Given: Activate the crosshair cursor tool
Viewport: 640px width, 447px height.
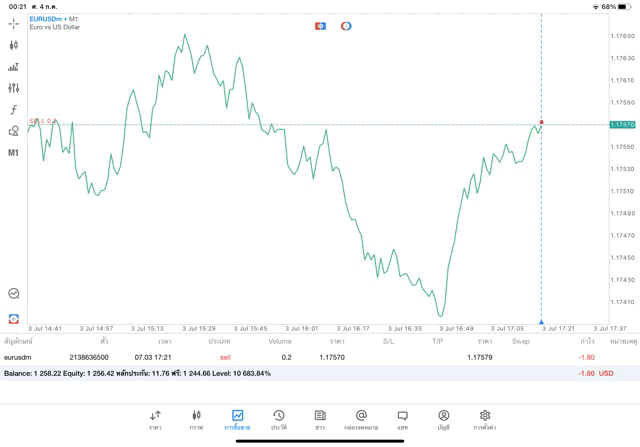Looking at the screenshot, I should coord(14,23).
